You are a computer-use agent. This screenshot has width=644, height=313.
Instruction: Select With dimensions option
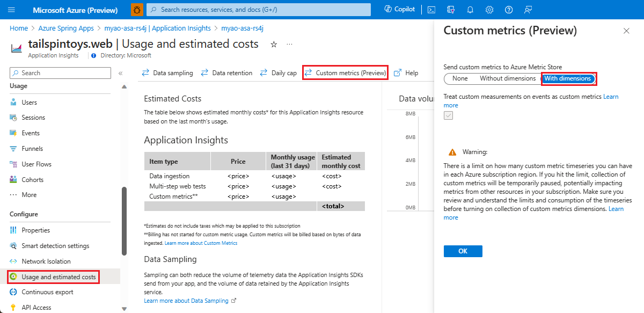click(568, 78)
